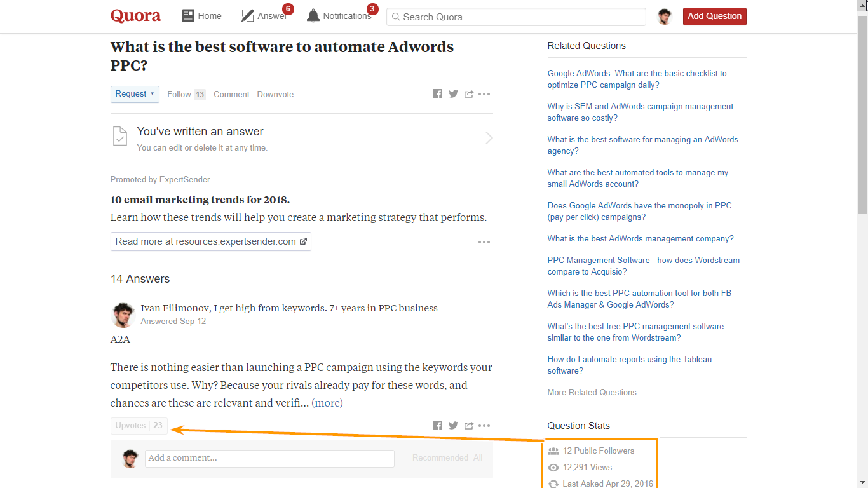The width and height of the screenshot is (868, 488).
Task: Open 'automate reports using the Tableau' question
Action: 630,365
